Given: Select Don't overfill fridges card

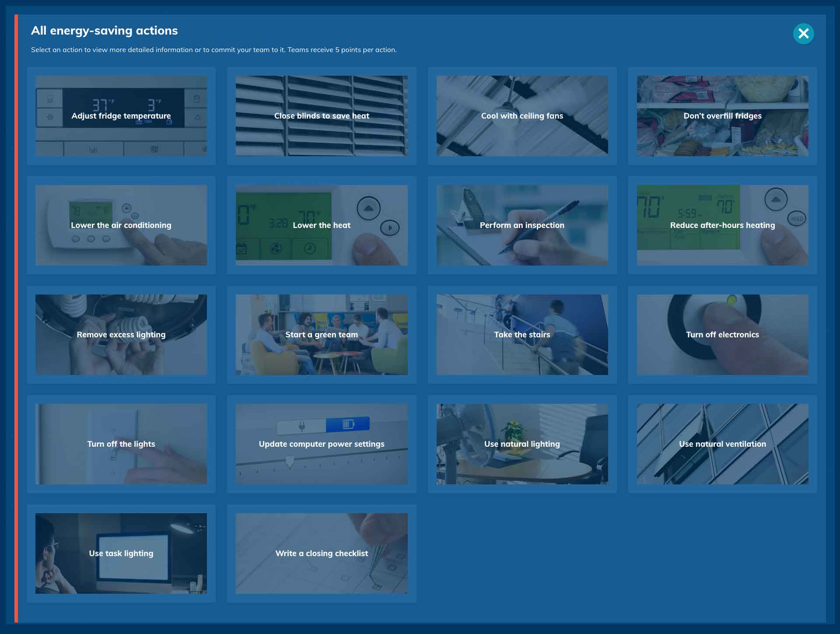Looking at the screenshot, I should click(x=722, y=116).
